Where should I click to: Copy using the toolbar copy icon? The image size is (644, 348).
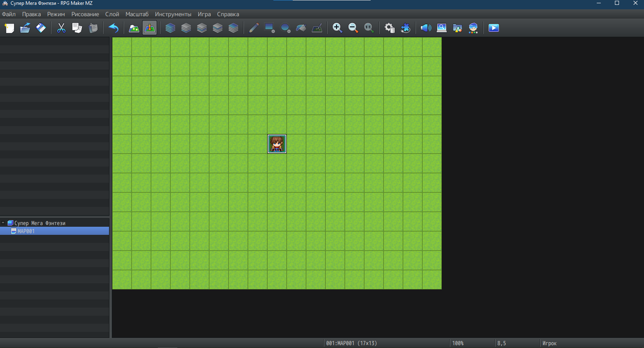pyautogui.click(x=77, y=28)
